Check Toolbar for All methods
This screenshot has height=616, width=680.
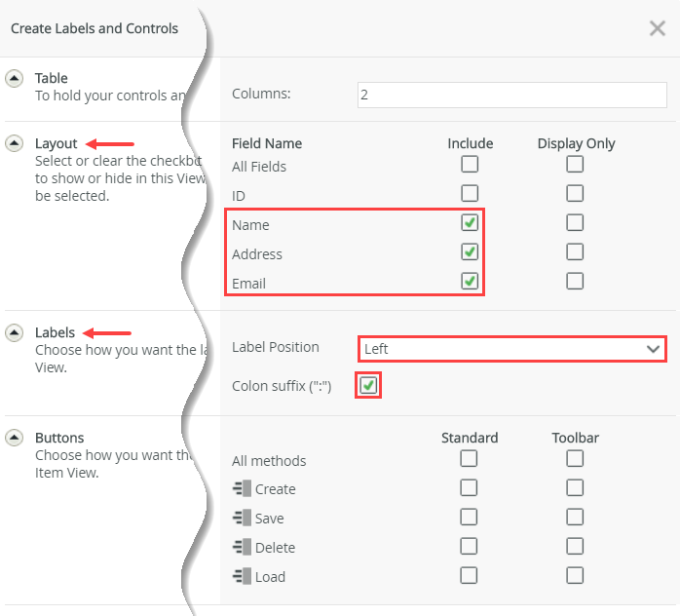pyautogui.click(x=575, y=458)
